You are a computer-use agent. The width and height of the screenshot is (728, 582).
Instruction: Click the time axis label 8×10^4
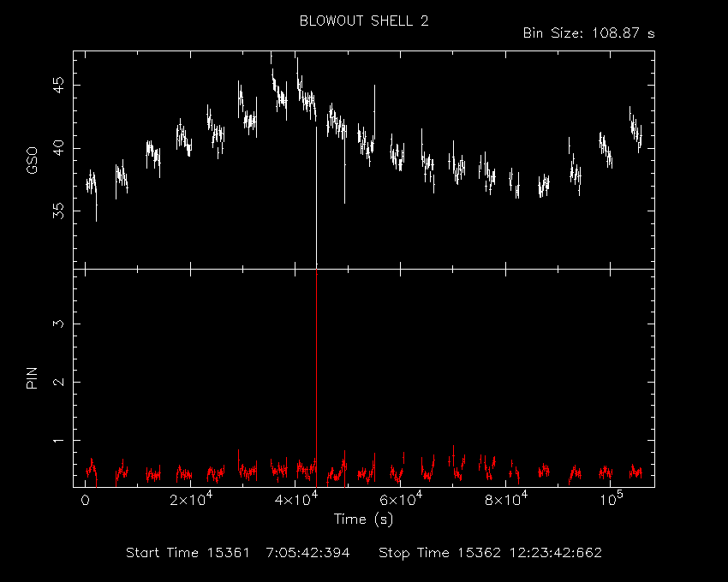[x=506, y=498]
